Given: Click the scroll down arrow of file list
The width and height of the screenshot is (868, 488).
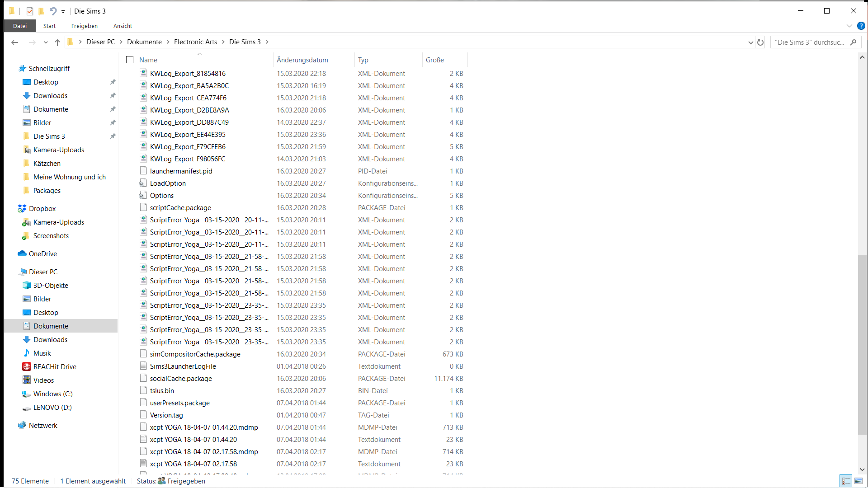Looking at the screenshot, I should click(862, 470).
